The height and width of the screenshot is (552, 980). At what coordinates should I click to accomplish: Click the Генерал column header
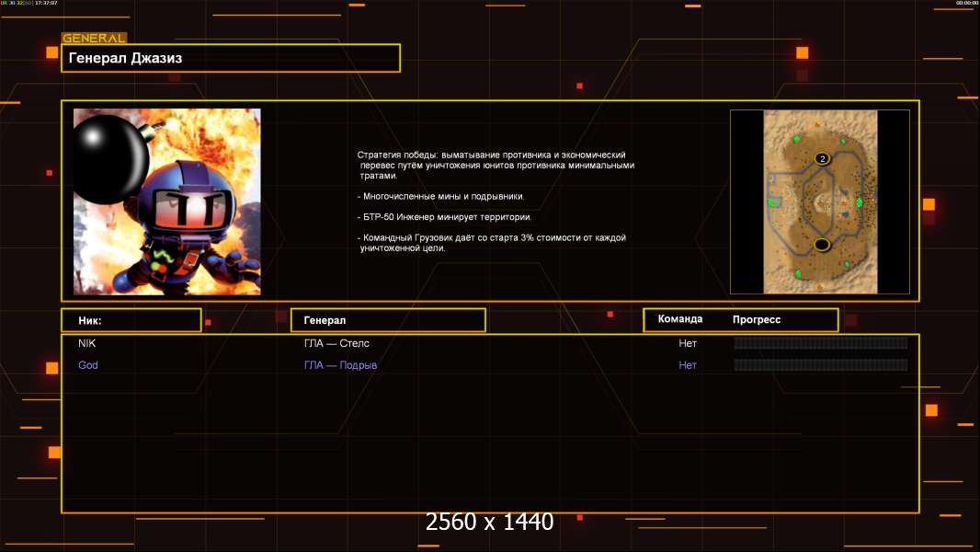[x=388, y=320]
